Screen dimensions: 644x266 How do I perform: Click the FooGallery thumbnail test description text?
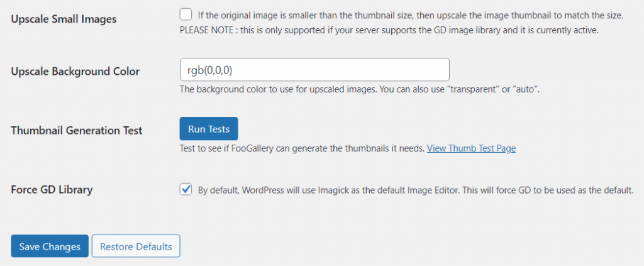pyautogui.click(x=302, y=148)
